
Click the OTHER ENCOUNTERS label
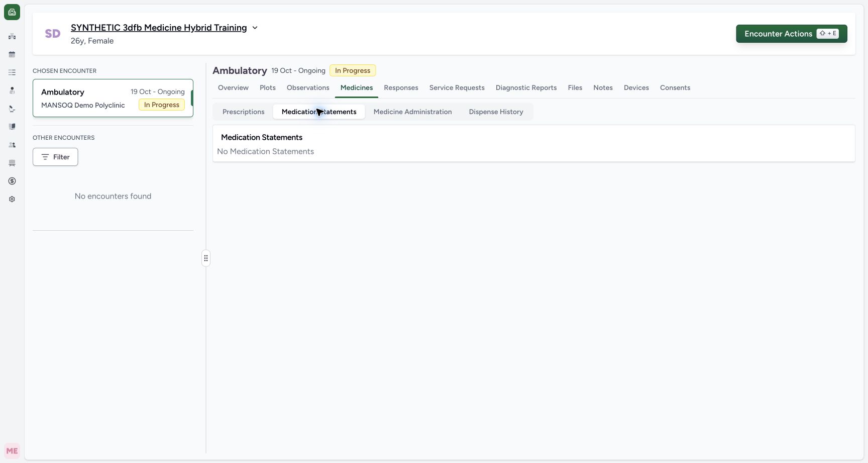[x=63, y=138]
